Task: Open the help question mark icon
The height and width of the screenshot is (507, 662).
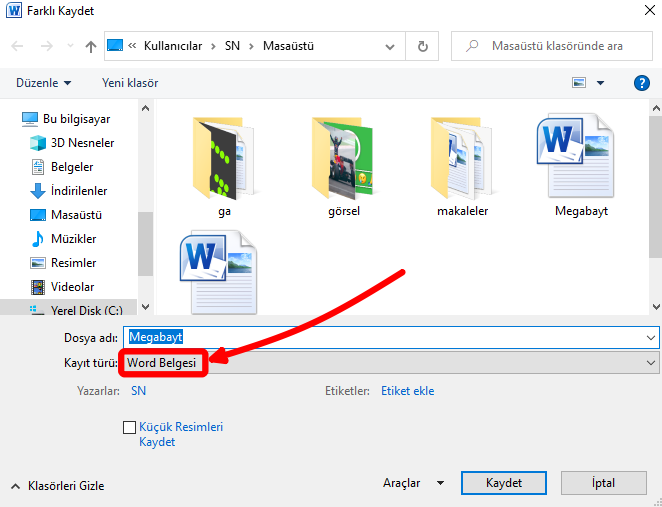Action: pyautogui.click(x=641, y=83)
